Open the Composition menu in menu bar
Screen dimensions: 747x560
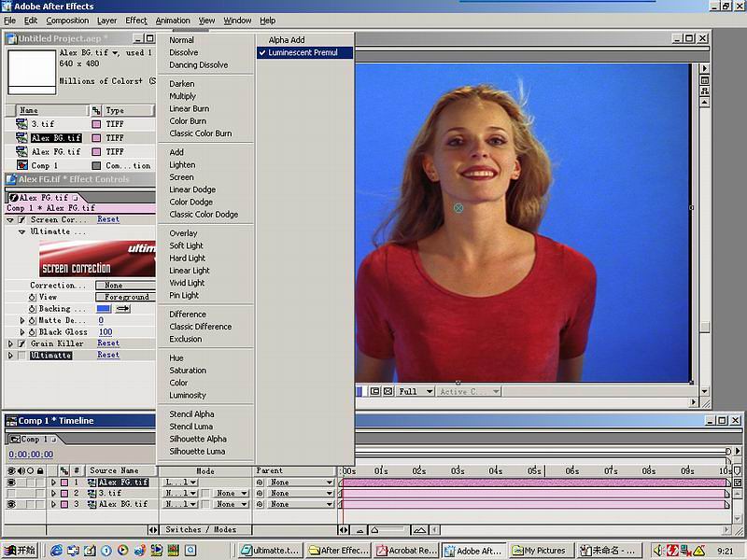67,21
